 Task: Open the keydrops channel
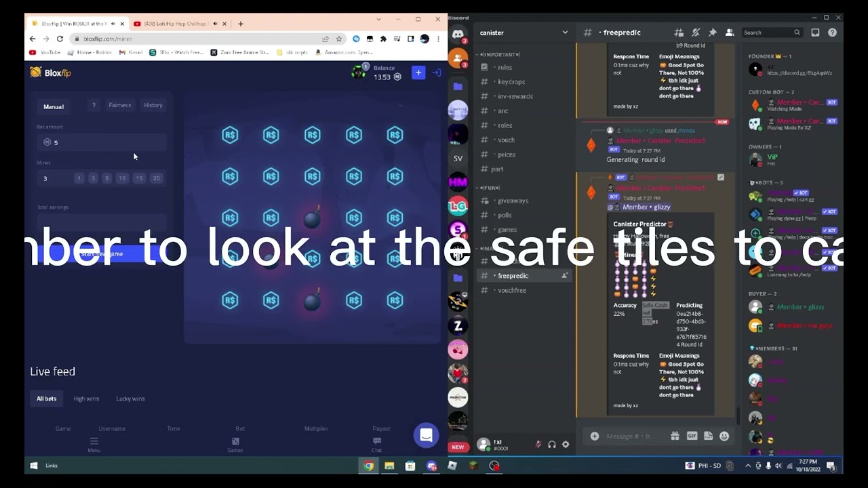click(x=511, y=81)
